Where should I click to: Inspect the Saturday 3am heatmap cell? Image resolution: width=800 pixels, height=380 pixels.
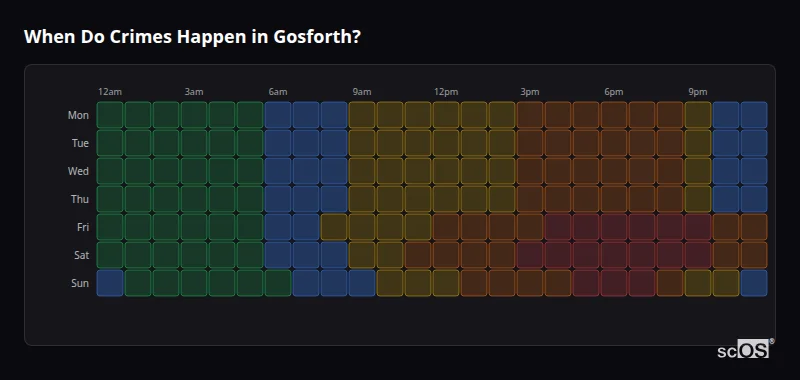pyautogui.click(x=194, y=255)
